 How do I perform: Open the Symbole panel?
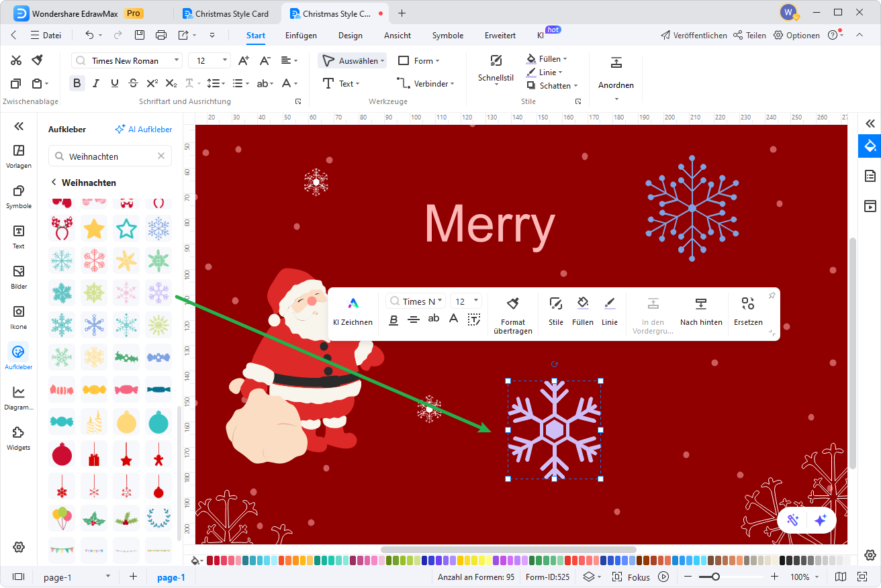pos(18,197)
